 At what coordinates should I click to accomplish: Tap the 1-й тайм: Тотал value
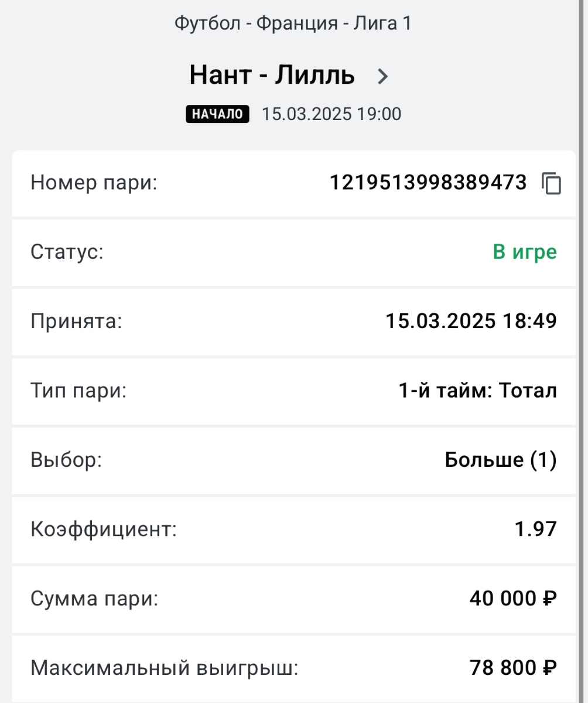[x=478, y=391]
